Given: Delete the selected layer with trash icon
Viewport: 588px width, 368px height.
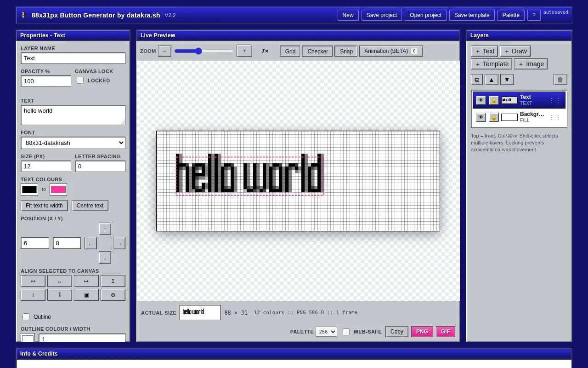Looking at the screenshot, I should point(560,80).
